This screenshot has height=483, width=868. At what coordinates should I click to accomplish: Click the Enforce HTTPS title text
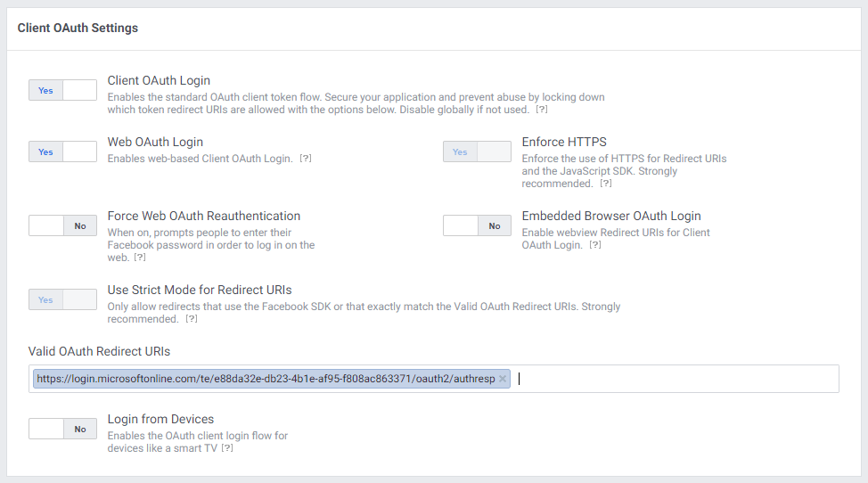(x=564, y=142)
